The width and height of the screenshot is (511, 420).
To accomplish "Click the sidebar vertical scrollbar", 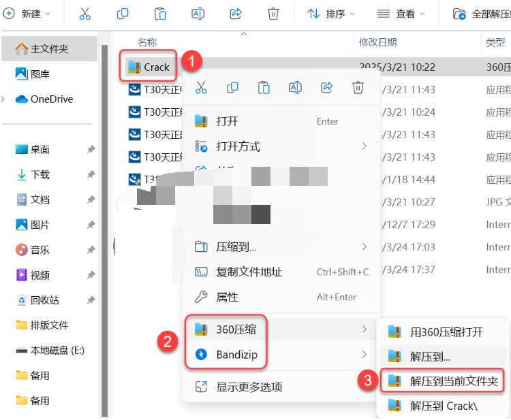I will click(105, 231).
